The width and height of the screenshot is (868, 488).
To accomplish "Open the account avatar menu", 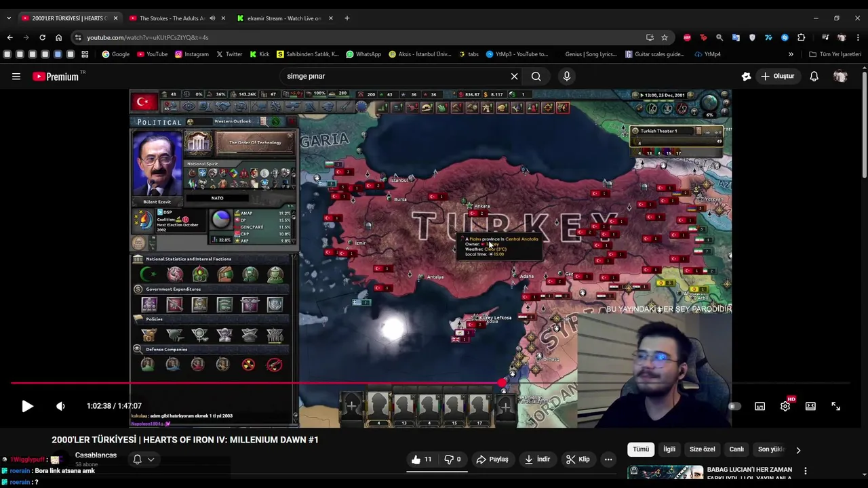I will click(x=840, y=77).
